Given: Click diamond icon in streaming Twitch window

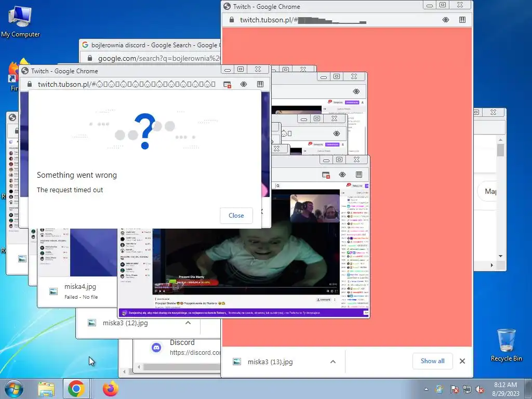Looking at the screenshot, I should coord(342,175).
